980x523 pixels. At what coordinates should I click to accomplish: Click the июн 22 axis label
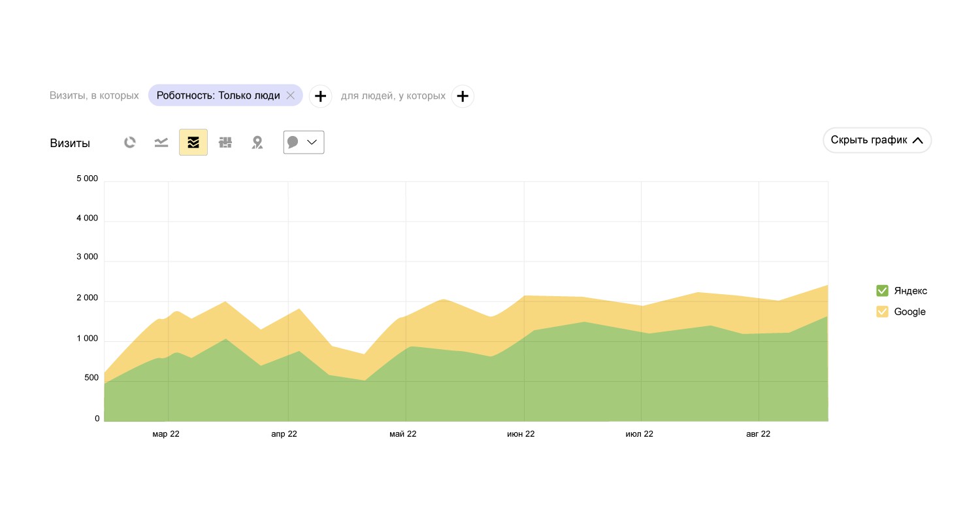[x=521, y=434]
